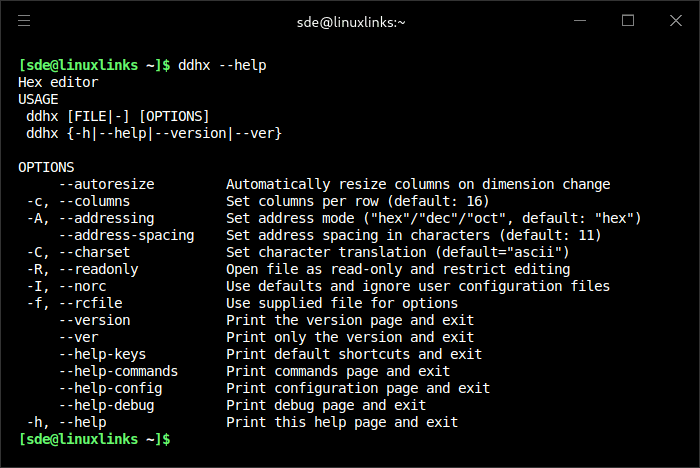Click the --addressing option text
The height and width of the screenshot is (468, 700).
(x=106, y=218)
